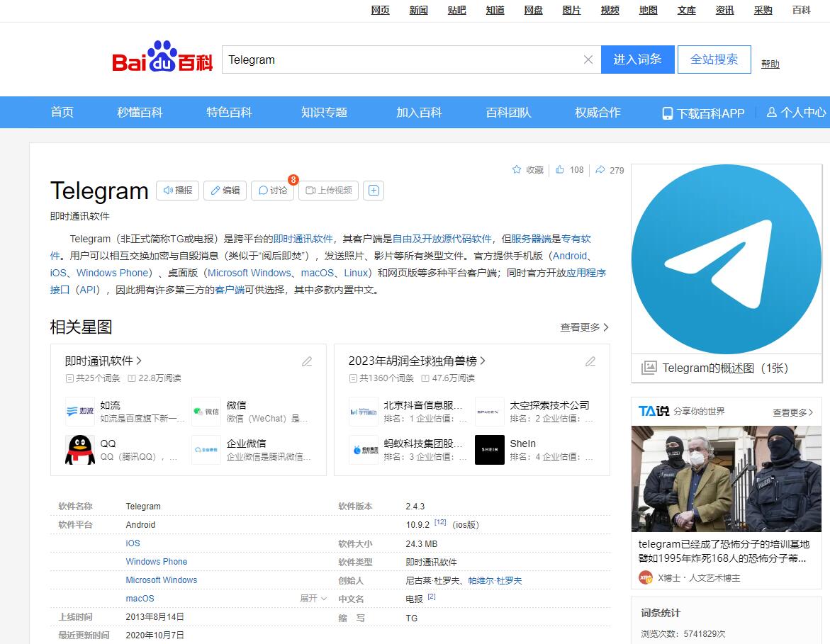Click the 进入词条 button
Viewport: 830px width, 644px height.
pos(637,60)
